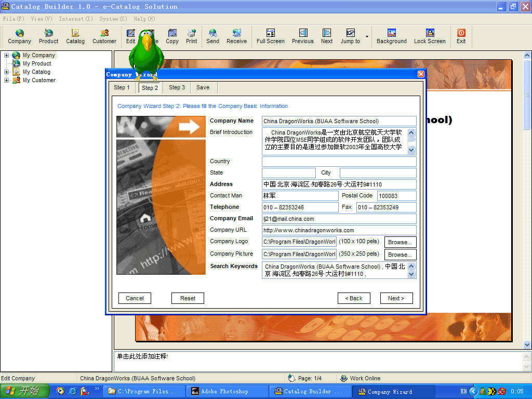Screen dimensions: 532x399
Task: Click down arrow in Search Keywords box
Action: coord(411,274)
